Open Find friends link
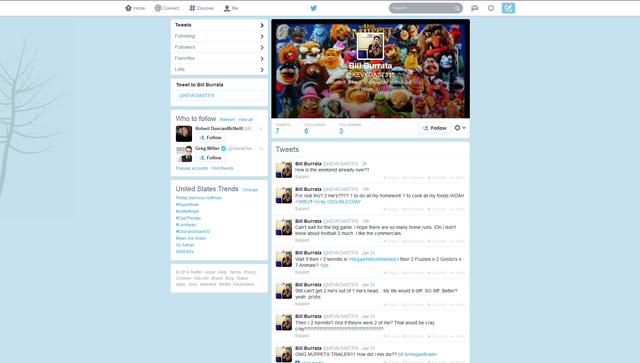640x363 pixels. click(222, 168)
